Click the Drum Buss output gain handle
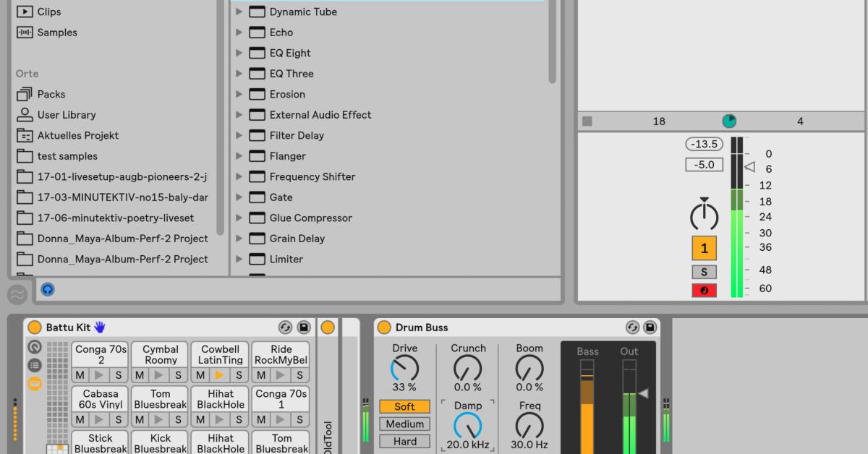Screen dimensions: 868x454 [642, 393]
